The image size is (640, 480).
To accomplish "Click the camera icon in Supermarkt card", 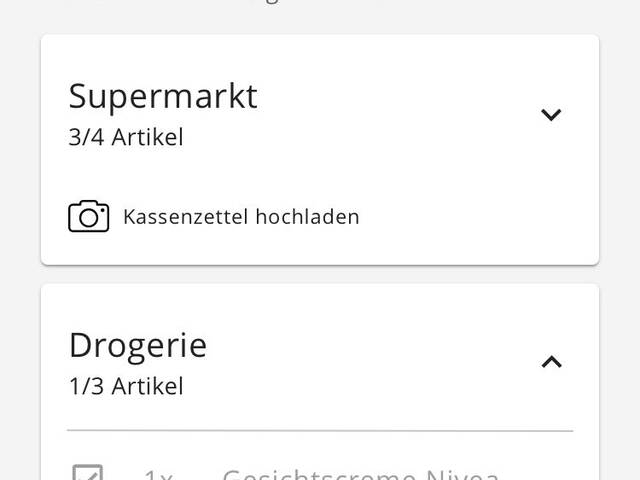I will pyautogui.click(x=88, y=216).
